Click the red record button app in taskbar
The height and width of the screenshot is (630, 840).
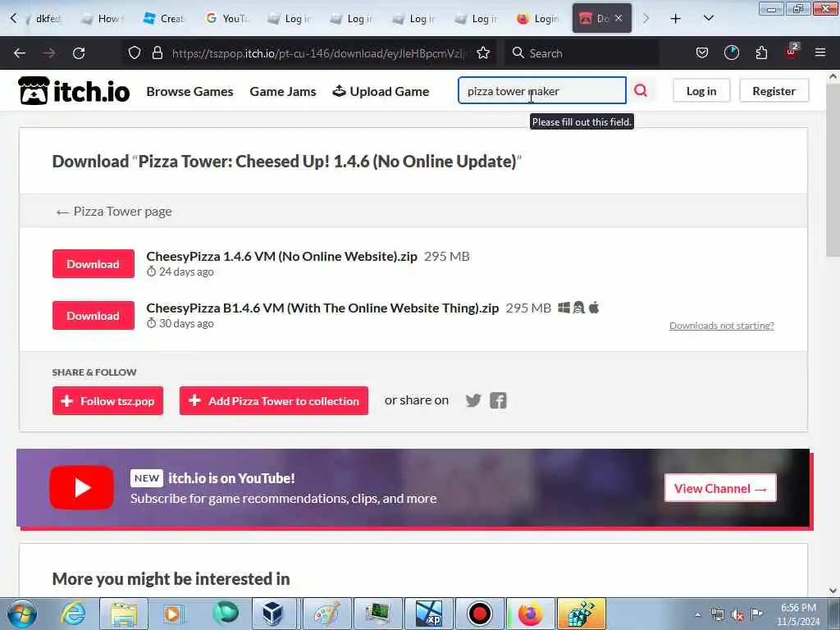click(x=479, y=614)
